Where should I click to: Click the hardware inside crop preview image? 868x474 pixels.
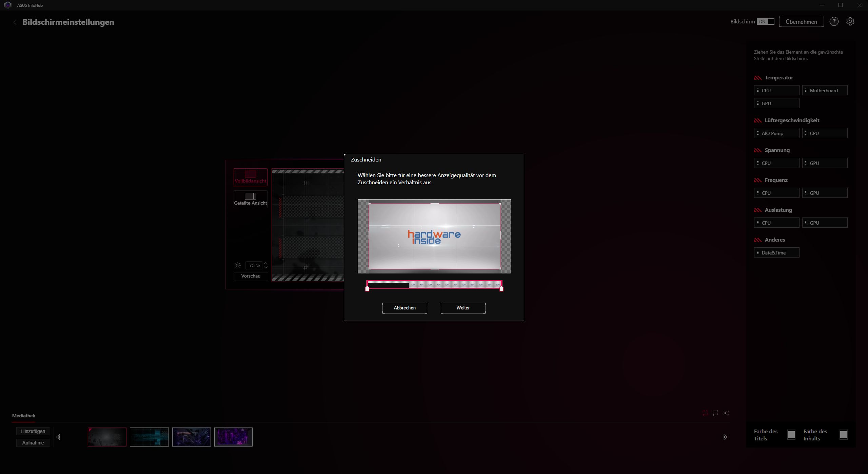coord(434,236)
